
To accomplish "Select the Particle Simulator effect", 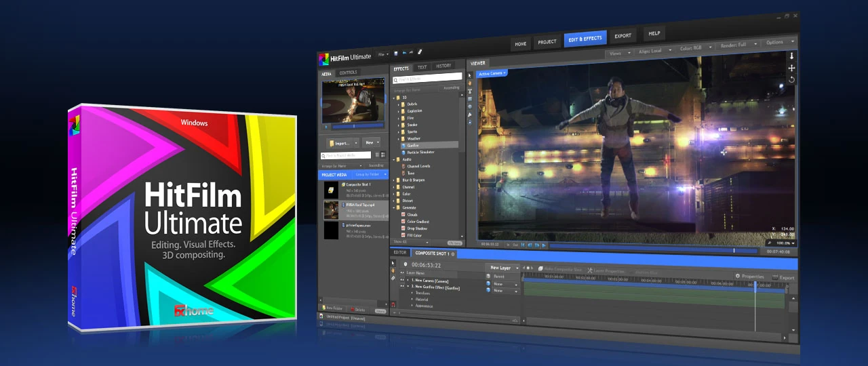I will tap(421, 152).
